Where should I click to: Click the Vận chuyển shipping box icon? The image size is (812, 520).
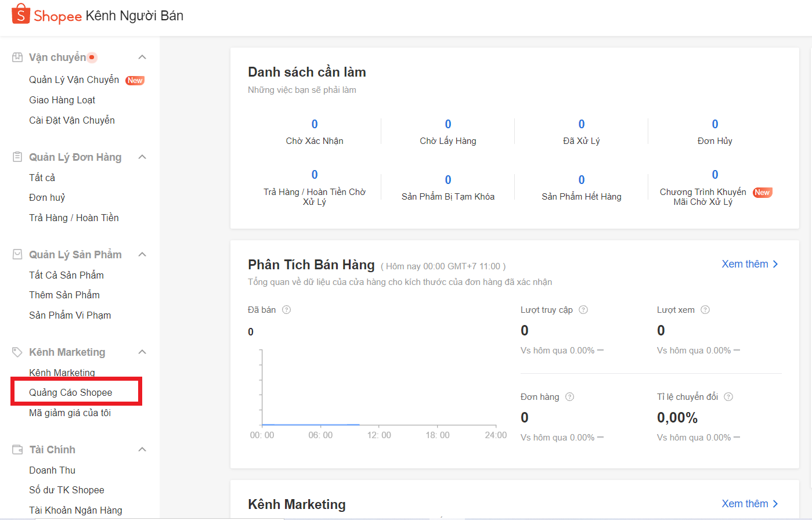[x=17, y=57]
